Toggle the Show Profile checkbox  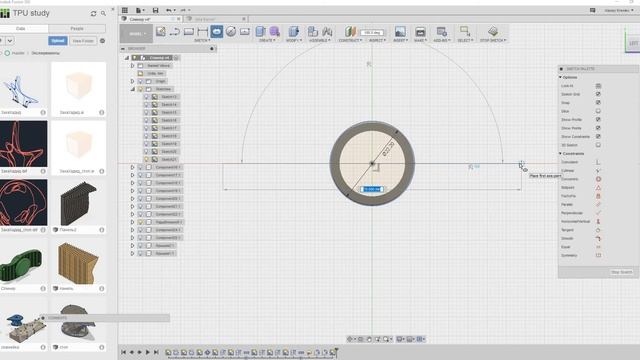point(598,120)
